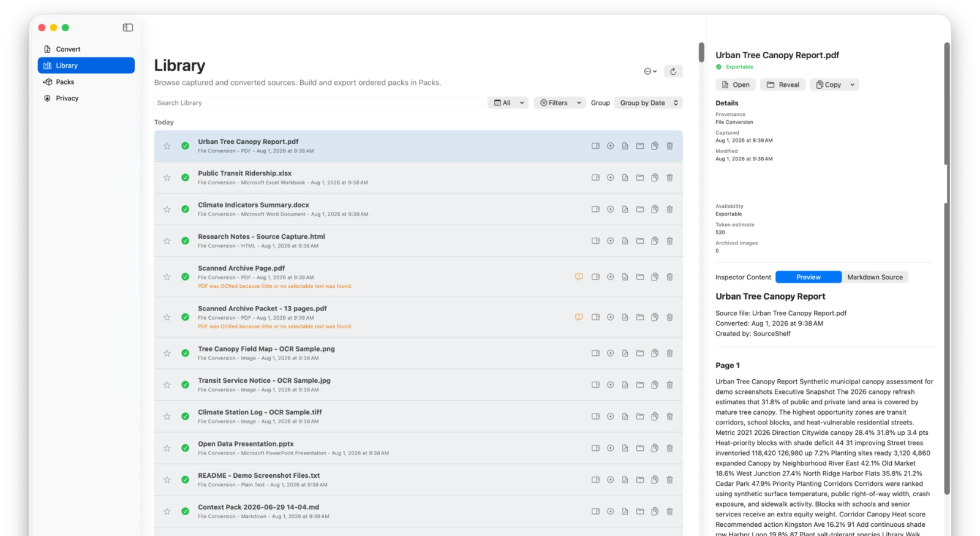980x536 pixels.
Task: Star the Open Data Presentation.pptx row
Action: 167,448
